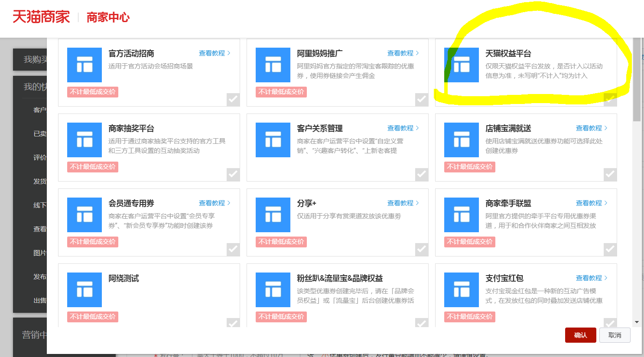Open 查看教程 link for 客户关系管理
The image size is (644, 357).
[x=403, y=128]
